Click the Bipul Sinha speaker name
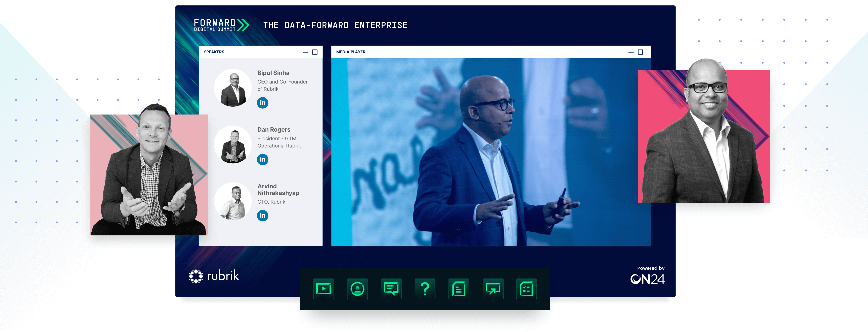 pyautogui.click(x=273, y=73)
